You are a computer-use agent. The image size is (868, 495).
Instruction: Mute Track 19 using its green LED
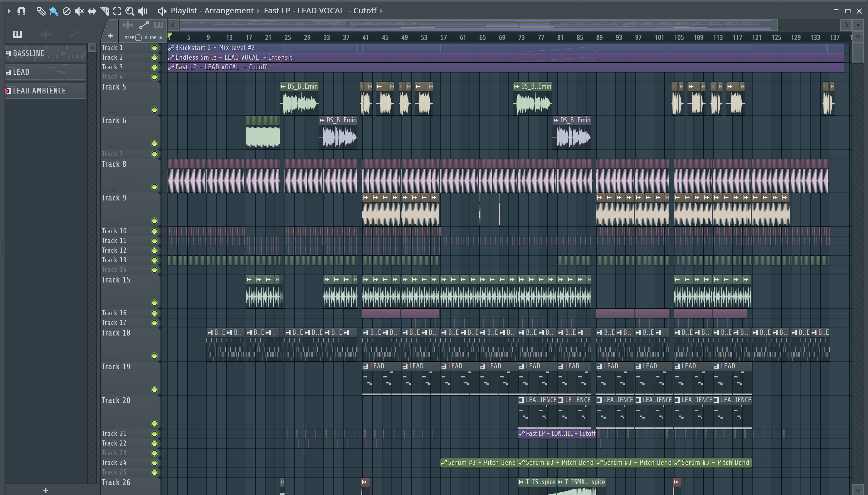154,389
